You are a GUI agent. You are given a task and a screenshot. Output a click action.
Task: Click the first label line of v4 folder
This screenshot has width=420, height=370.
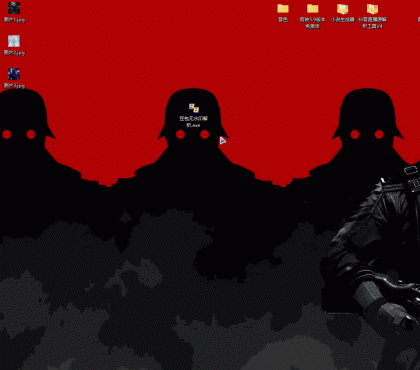(372, 20)
